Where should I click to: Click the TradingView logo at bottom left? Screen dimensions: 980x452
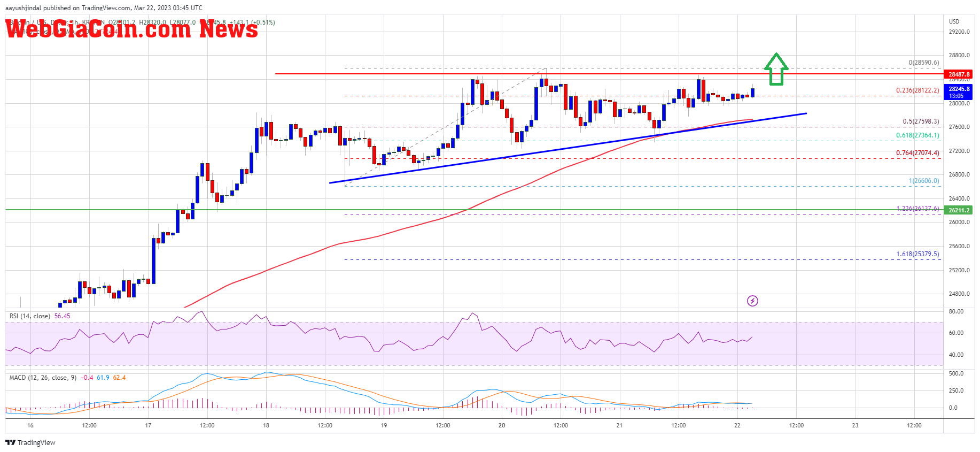(30, 442)
